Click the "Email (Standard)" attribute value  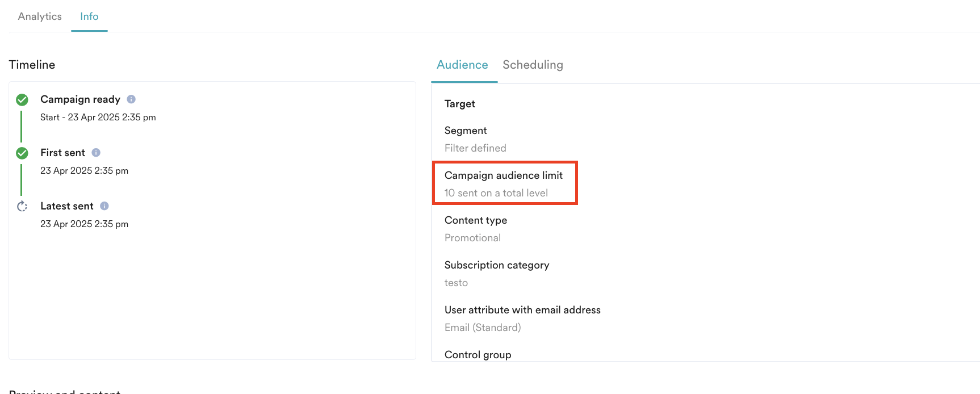(x=483, y=328)
